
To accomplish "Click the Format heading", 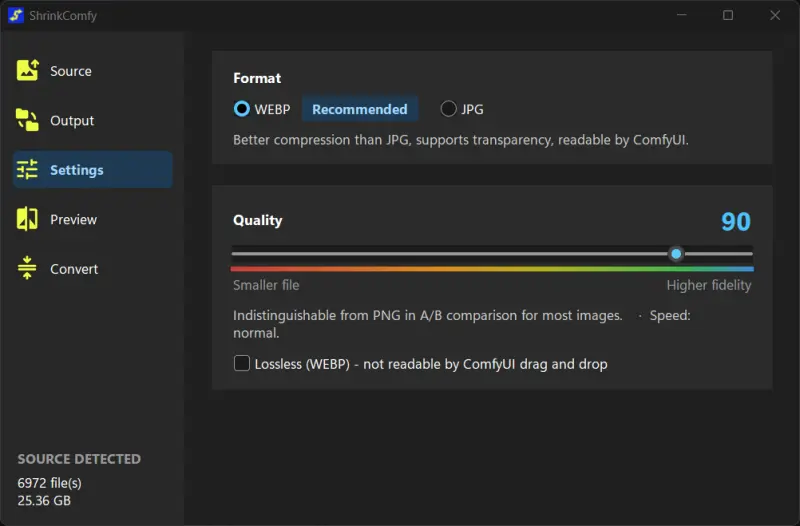I will pos(257,78).
